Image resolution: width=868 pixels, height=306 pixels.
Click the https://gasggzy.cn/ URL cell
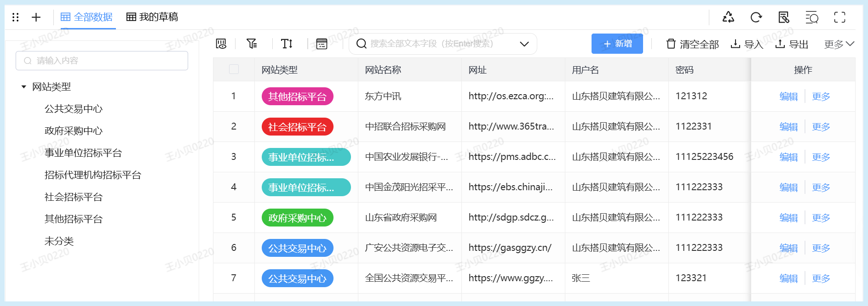tap(513, 248)
